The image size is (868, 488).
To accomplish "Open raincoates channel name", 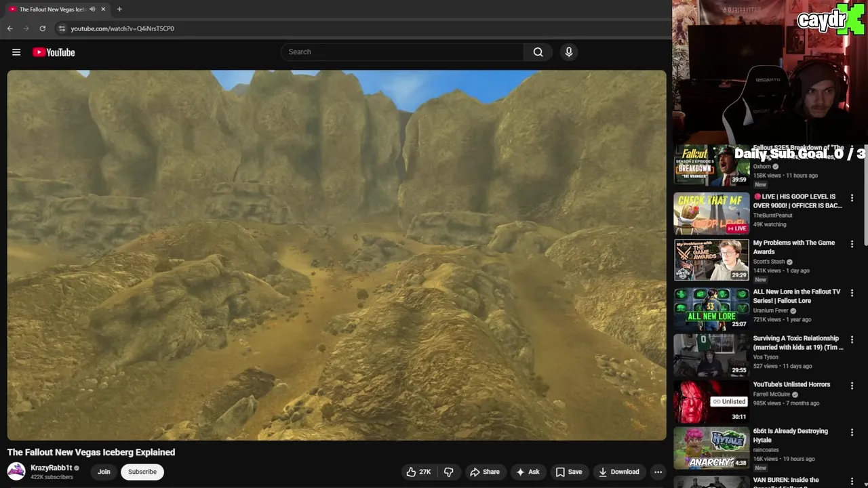I will 767,450.
